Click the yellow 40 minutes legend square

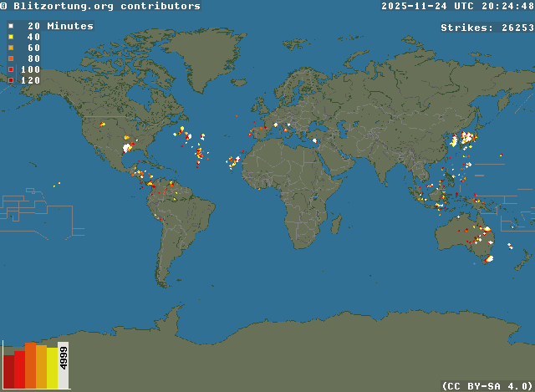coord(10,37)
